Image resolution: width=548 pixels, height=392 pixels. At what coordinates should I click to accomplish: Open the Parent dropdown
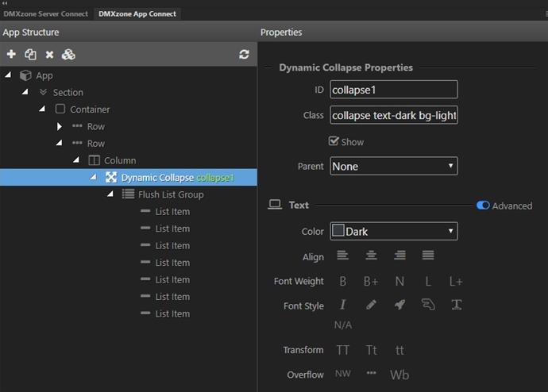pyautogui.click(x=394, y=166)
